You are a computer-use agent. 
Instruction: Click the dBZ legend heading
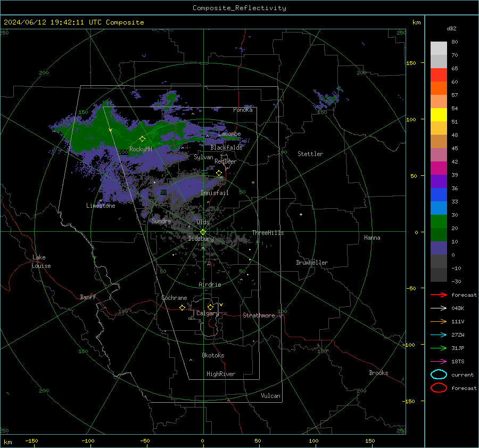coord(451,29)
